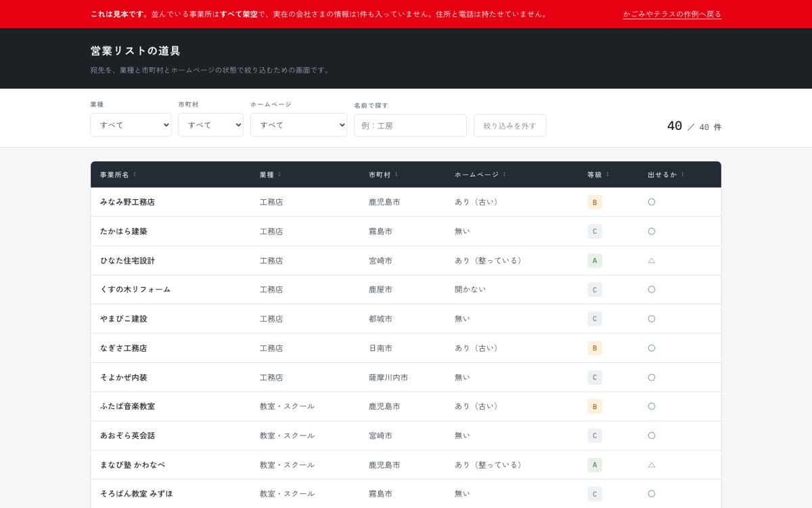Click grade badge C for そろばん教室 みずほ

click(x=595, y=494)
